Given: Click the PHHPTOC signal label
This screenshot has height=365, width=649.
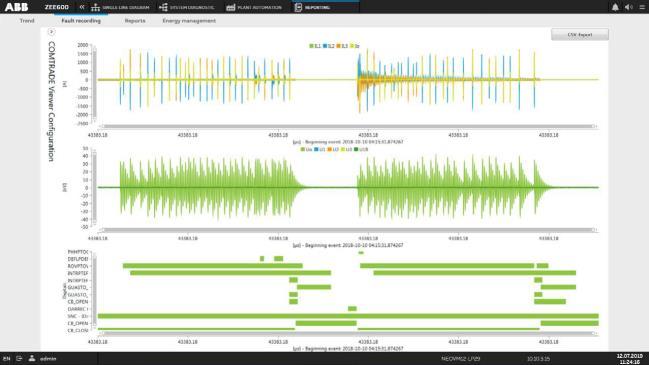Looking at the screenshot, I should pos(78,252).
